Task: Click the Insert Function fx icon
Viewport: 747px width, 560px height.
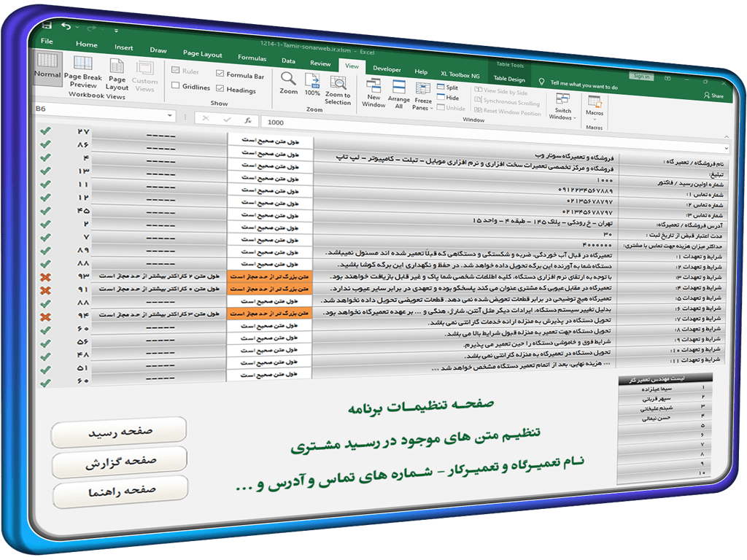Action: click(x=248, y=120)
